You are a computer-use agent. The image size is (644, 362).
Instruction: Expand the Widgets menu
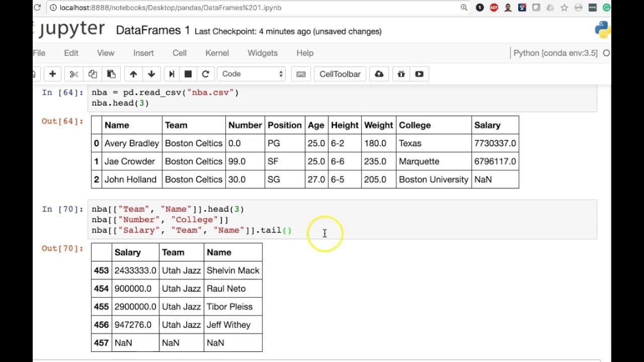(263, 53)
